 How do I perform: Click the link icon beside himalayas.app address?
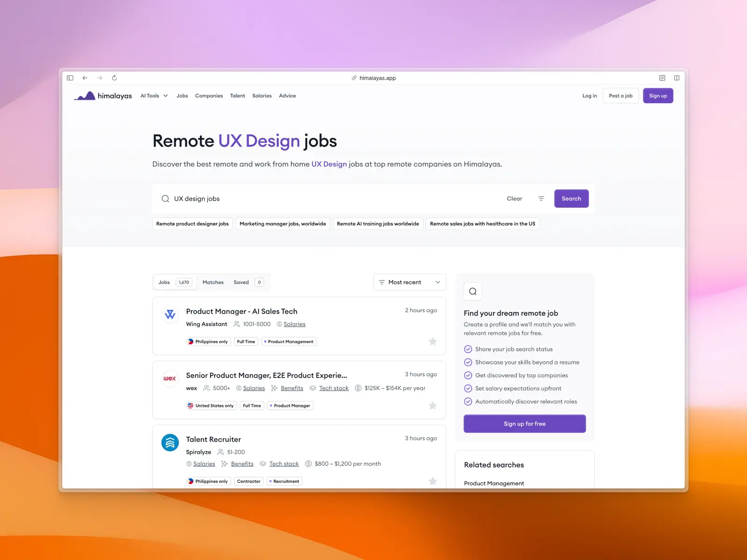[x=354, y=78]
